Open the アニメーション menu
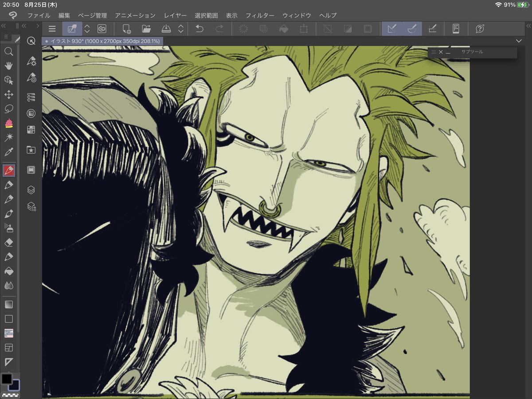Viewport: 532px width, 399px height. coord(135,15)
